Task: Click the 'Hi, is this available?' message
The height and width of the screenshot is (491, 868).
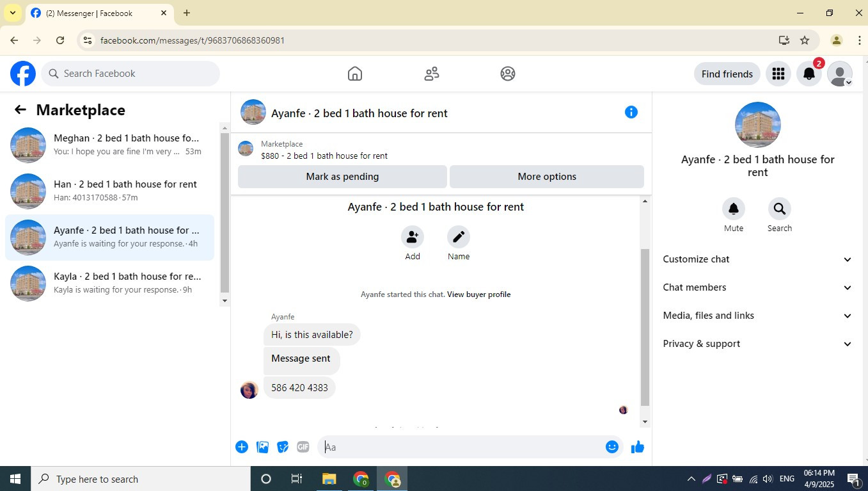Action: pyautogui.click(x=312, y=335)
